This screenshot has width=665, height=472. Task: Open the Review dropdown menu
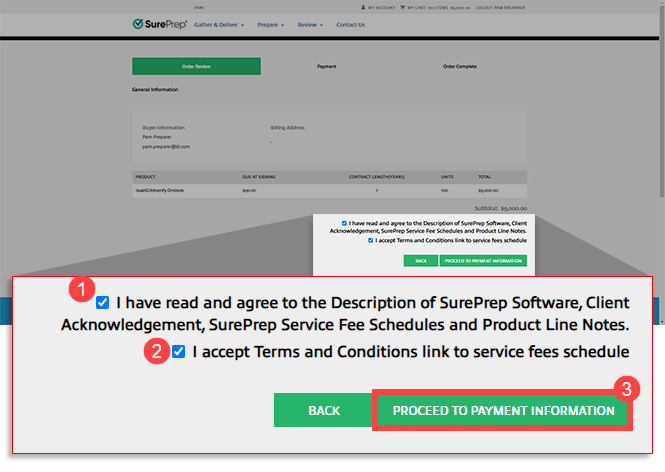(x=310, y=25)
